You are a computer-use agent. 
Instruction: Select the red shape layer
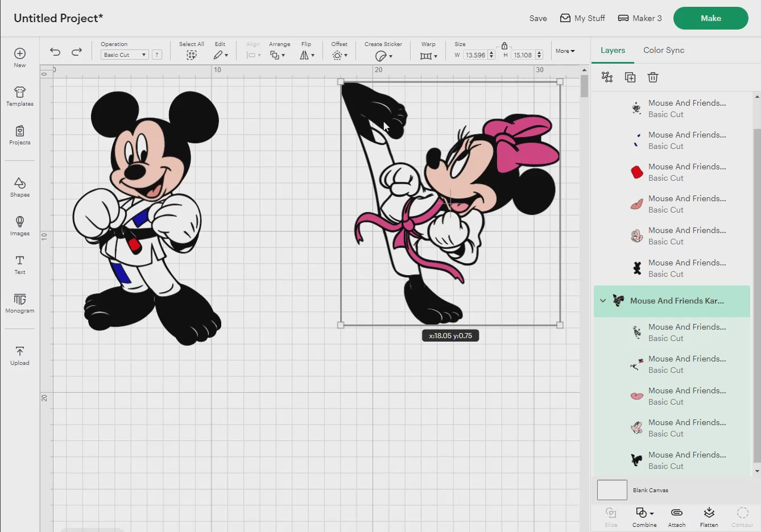[672, 172]
